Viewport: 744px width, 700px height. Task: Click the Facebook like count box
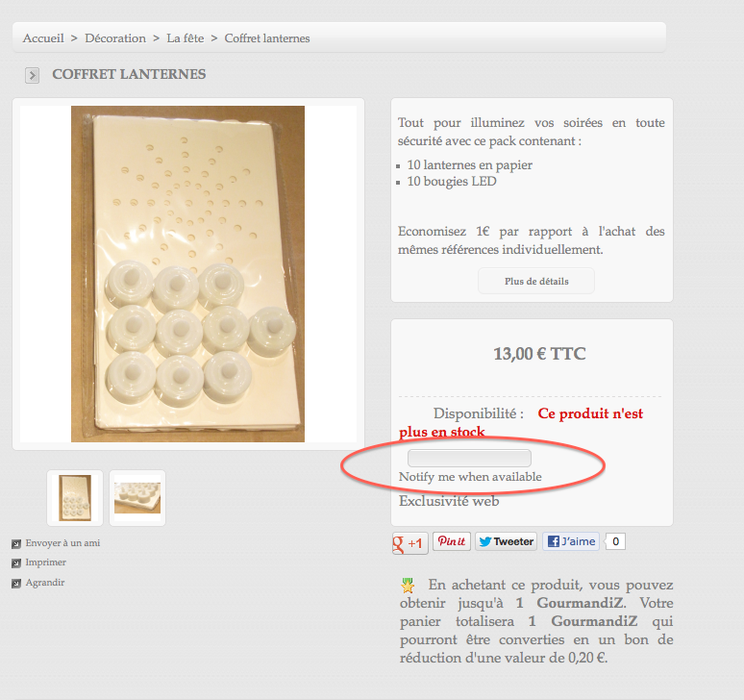click(x=615, y=541)
